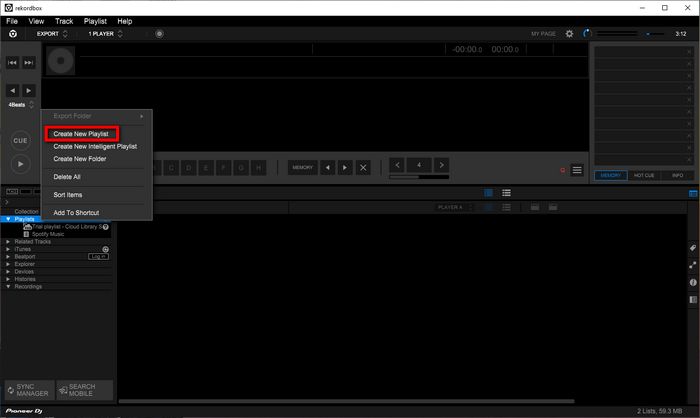The image size is (700, 418).
Task: Switch to the HOT CUE tab
Action: 644,175
